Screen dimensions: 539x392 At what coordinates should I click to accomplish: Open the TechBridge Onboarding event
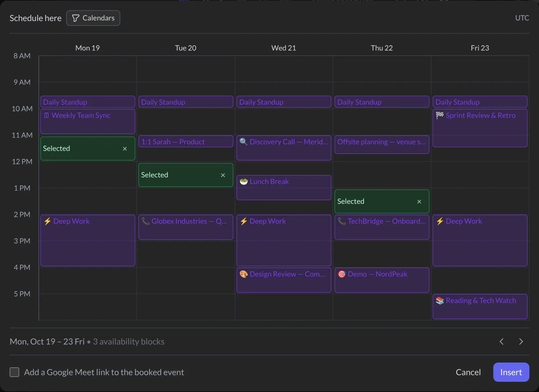coord(382,227)
